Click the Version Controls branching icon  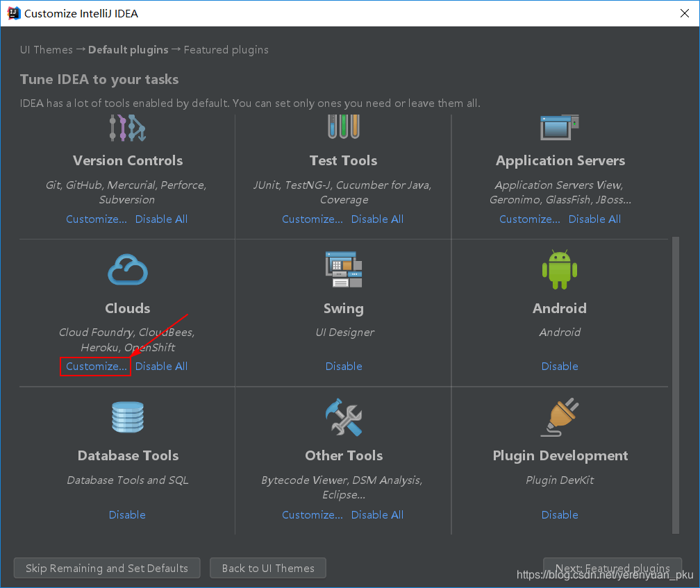[x=128, y=128]
